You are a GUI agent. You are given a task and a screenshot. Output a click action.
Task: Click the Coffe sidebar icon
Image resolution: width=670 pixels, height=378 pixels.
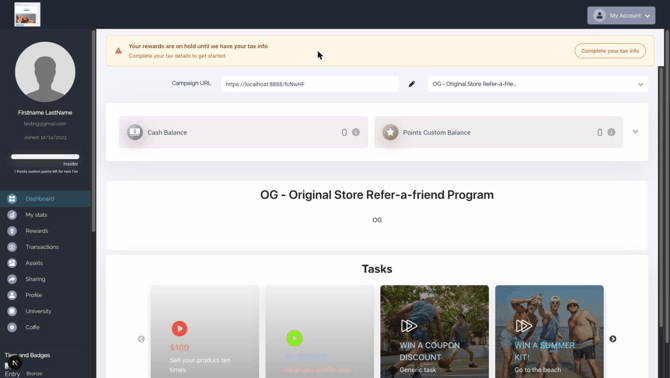[12, 327]
